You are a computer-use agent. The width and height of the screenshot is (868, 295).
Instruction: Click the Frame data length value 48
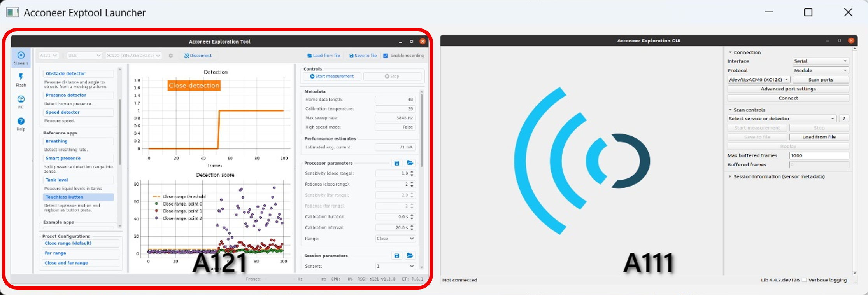click(x=395, y=99)
